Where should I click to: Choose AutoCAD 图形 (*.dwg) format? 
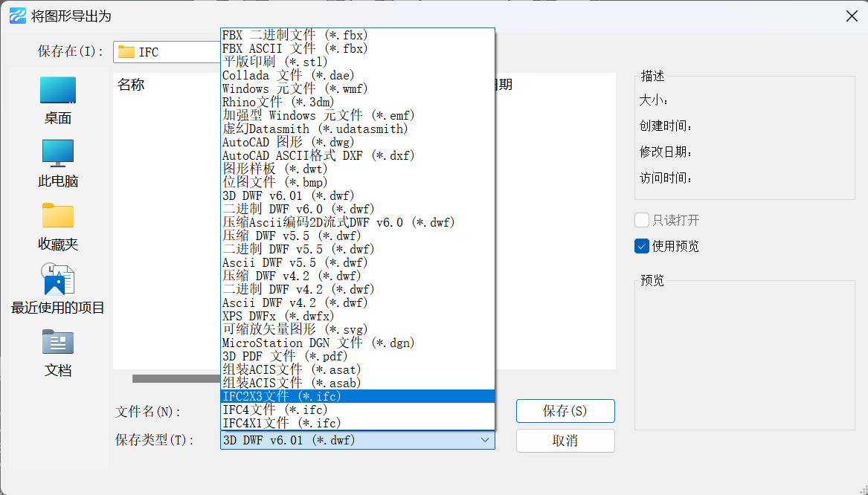(x=358, y=142)
